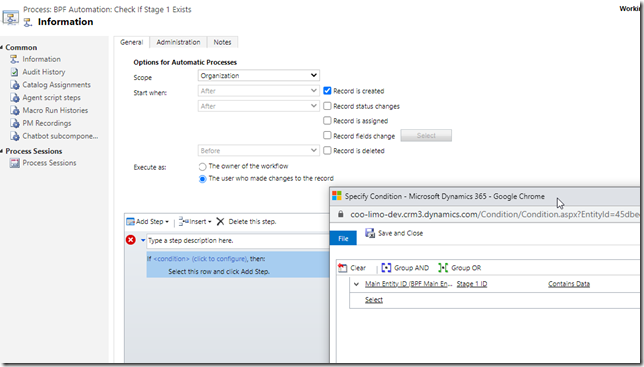Click the Group AND icon
Screen dimensions: 644x367
tap(386, 268)
